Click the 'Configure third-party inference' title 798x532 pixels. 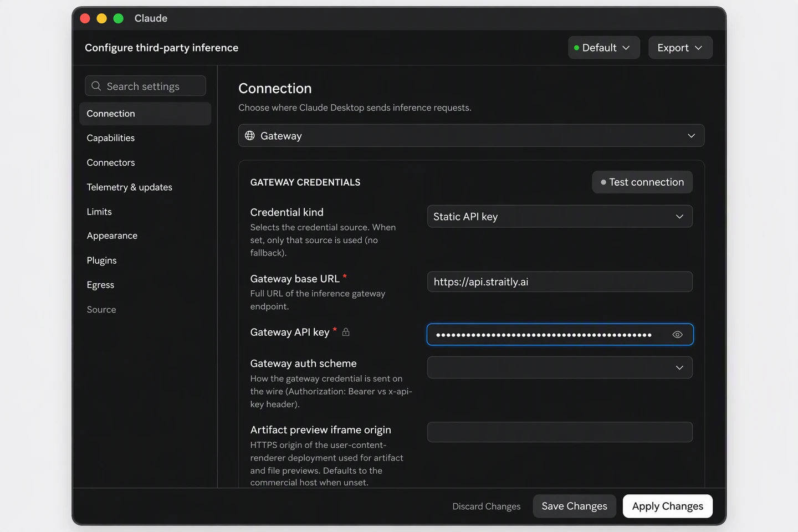[x=162, y=48]
